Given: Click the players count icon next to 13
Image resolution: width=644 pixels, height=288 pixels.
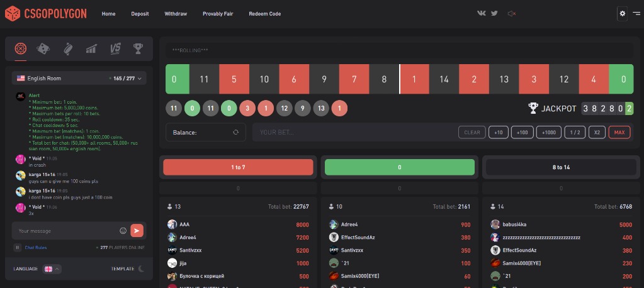Looking at the screenshot, I should (169, 206).
